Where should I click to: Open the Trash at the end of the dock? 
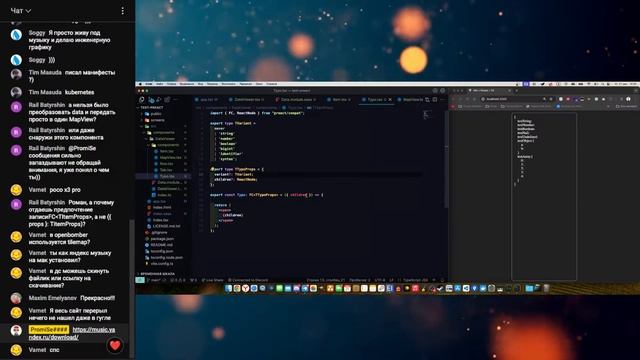click(546, 289)
